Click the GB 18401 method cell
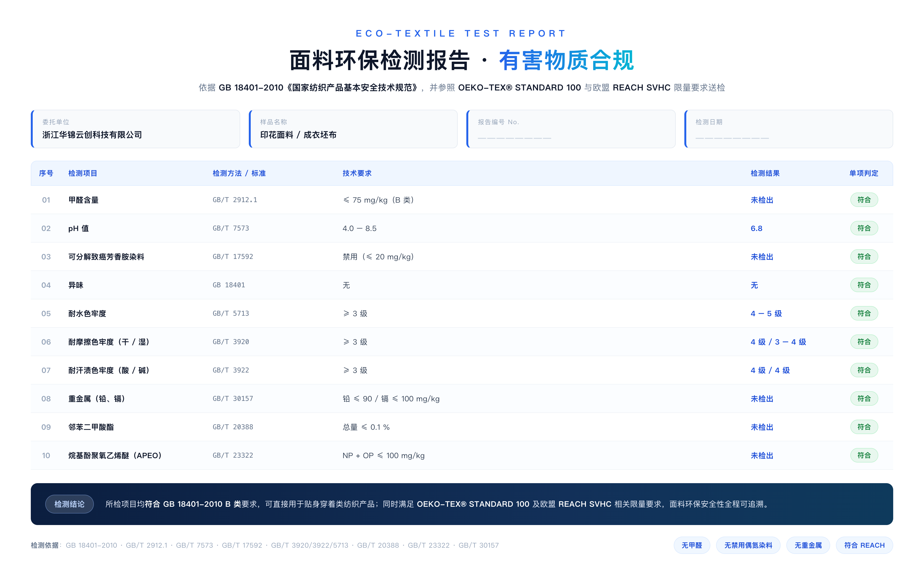Image resolution: width=924 pixels, height=577 pixels. 229,285
